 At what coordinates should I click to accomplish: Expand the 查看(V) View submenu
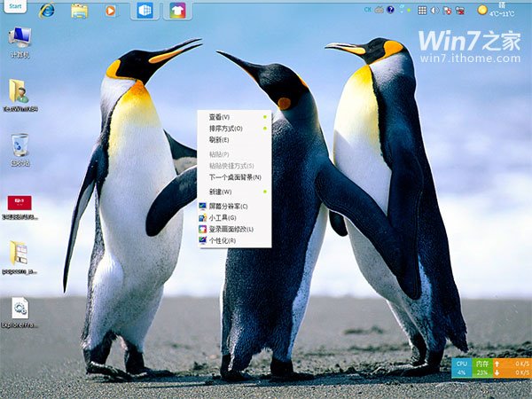[x=234, y=117]
